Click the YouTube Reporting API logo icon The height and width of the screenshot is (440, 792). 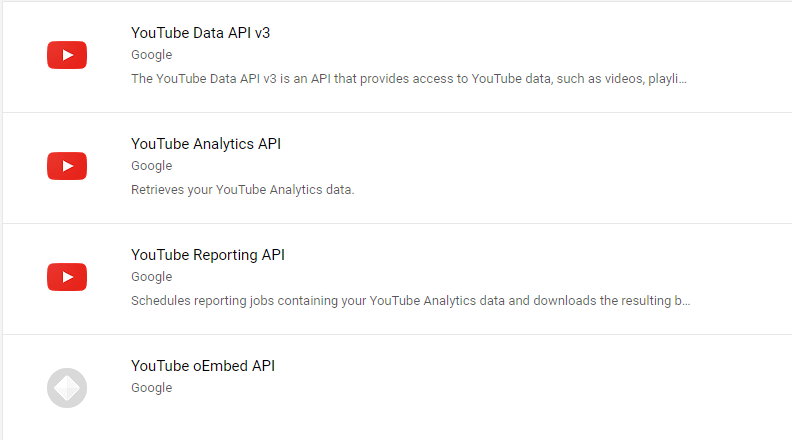[x=67, y=277]
